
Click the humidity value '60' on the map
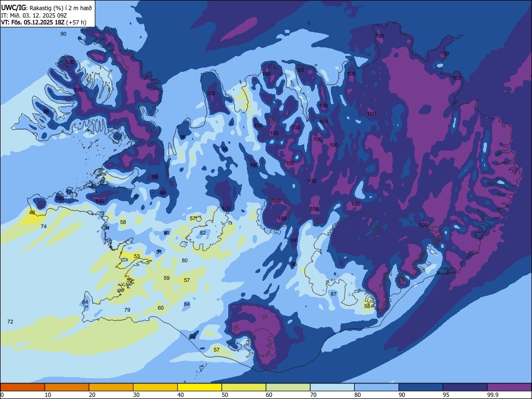[x=161, y=307]
